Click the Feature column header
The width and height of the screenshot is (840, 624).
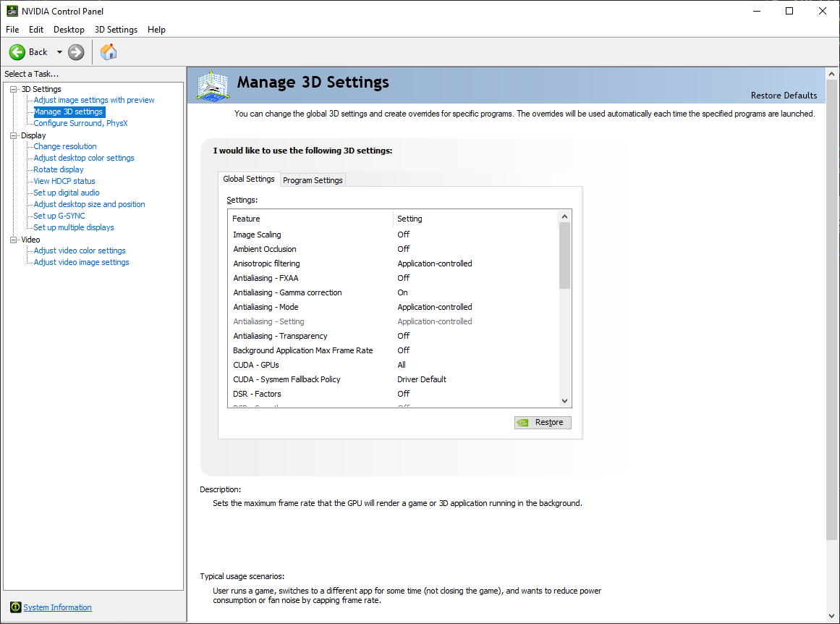(x=310, y=219)
